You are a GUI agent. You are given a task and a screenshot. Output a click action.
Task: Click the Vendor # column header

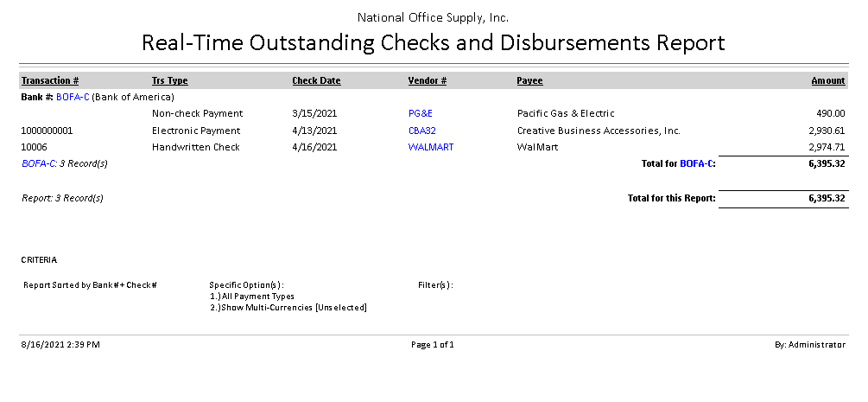click(427, 80)
